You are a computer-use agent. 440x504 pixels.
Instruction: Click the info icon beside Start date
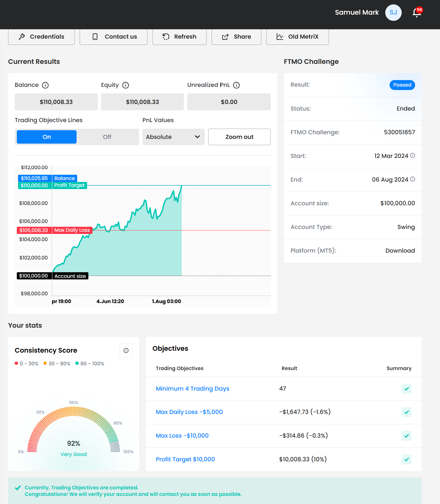pyautogui.click(x=413, y=155)
